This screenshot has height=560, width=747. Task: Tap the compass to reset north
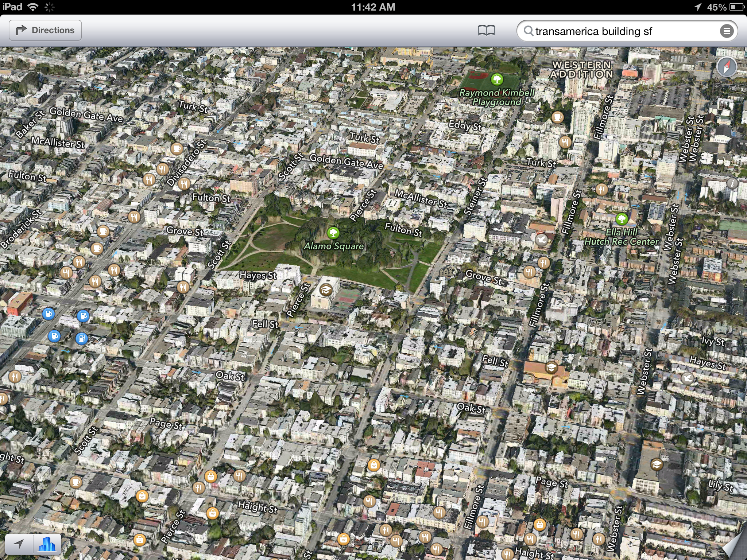click(726, 67)
